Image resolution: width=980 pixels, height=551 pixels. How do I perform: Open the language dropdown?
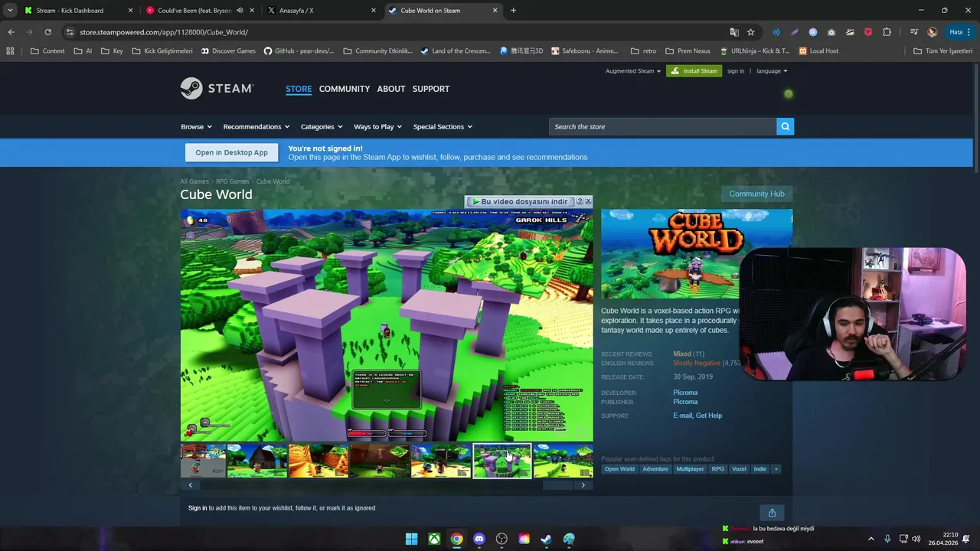[772, 71]
